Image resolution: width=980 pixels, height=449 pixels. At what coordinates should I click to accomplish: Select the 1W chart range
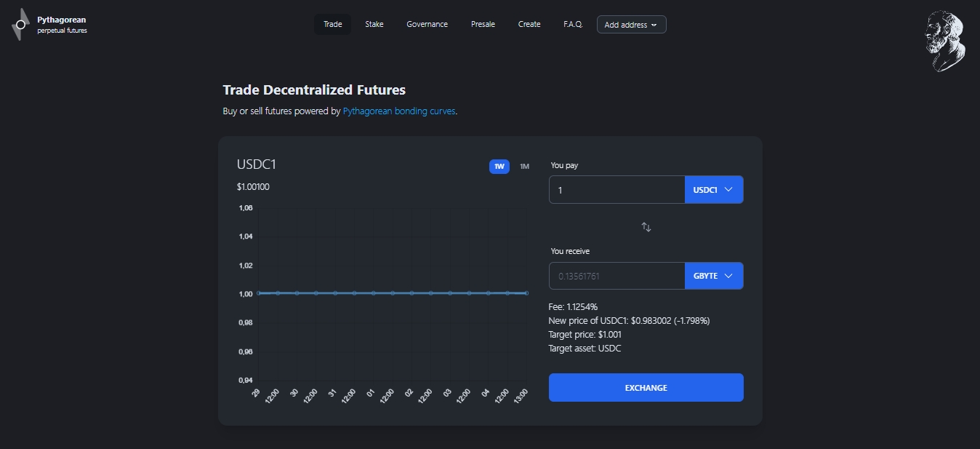(499, 167)
